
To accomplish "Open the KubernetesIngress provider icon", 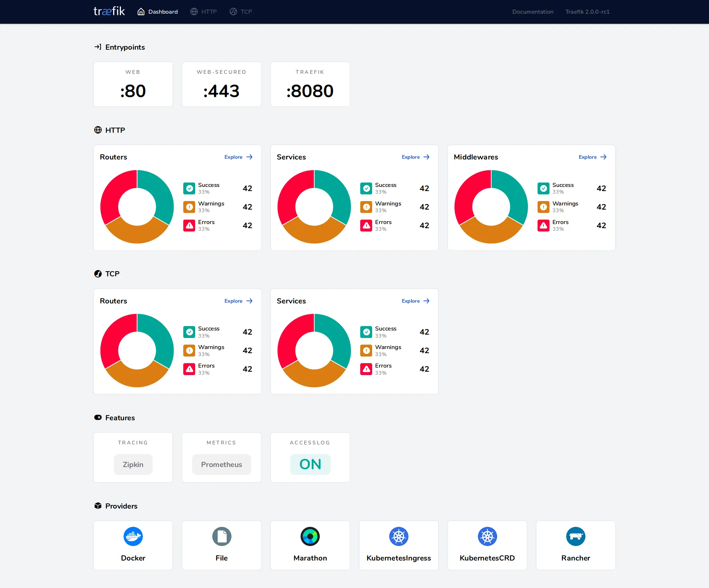I will pyautogui.click(x=398, y=536).
